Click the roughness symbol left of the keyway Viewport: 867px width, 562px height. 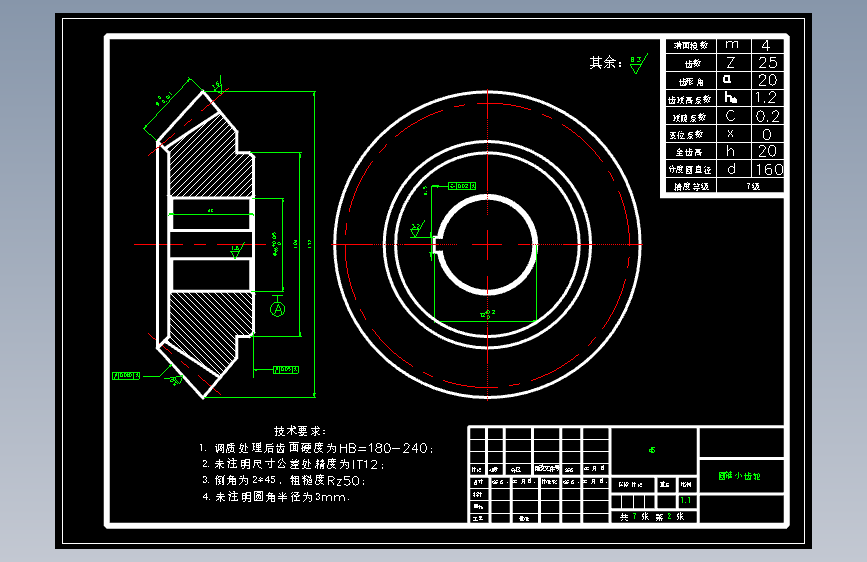click(x=417, y=229)
